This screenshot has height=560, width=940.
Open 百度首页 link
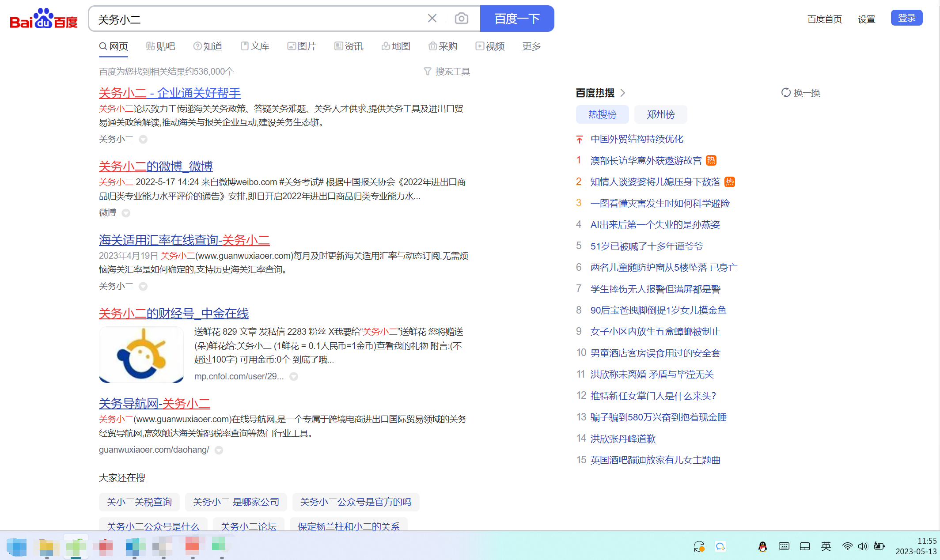(824, 19)
